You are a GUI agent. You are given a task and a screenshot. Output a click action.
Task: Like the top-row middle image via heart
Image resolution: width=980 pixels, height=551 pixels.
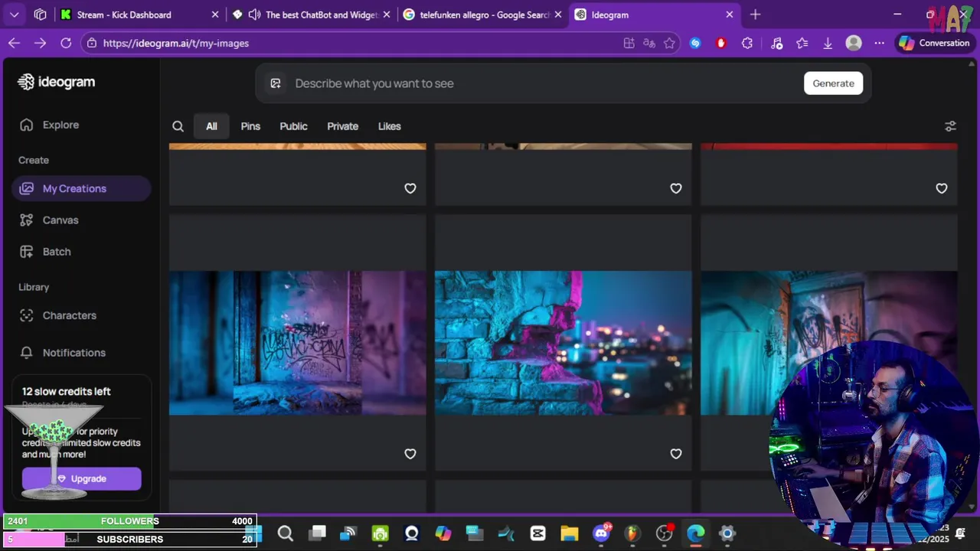(x=676, y=188)
